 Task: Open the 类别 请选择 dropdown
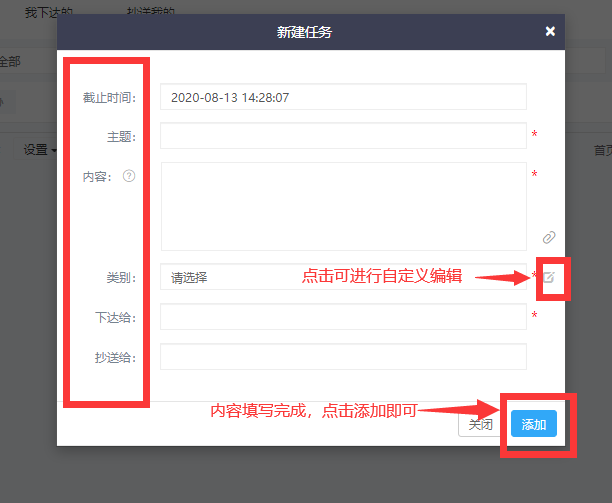(343, 277)
